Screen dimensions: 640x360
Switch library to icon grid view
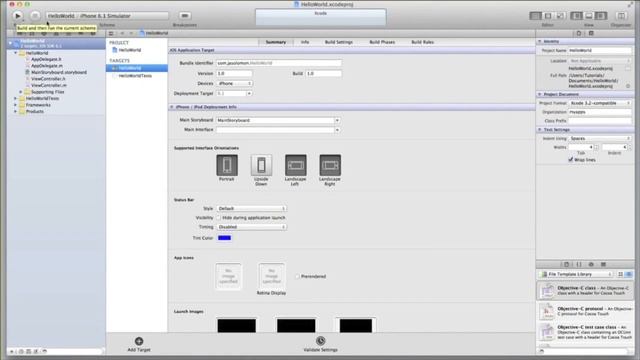[x=620, y=274]
